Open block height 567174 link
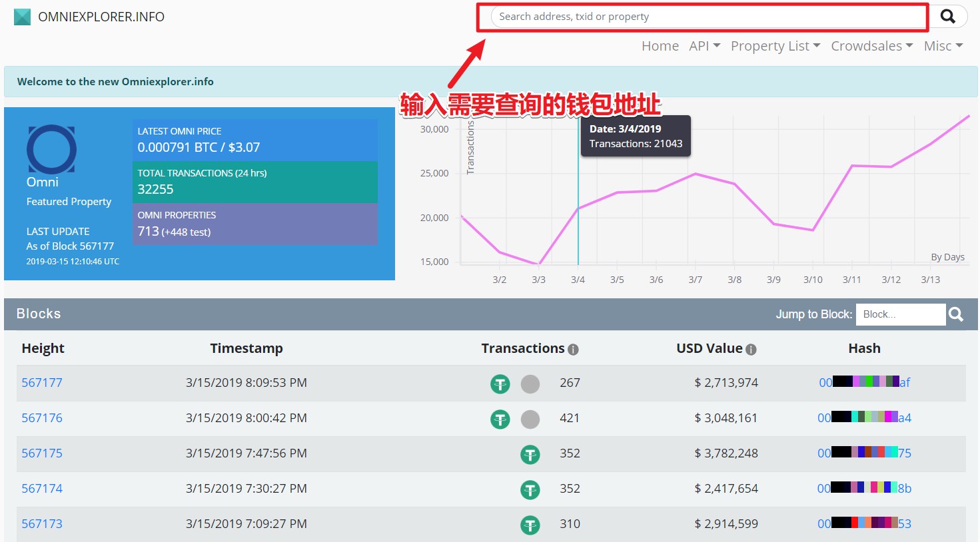This screenshot has width=980, height=542. pos(42,489)
